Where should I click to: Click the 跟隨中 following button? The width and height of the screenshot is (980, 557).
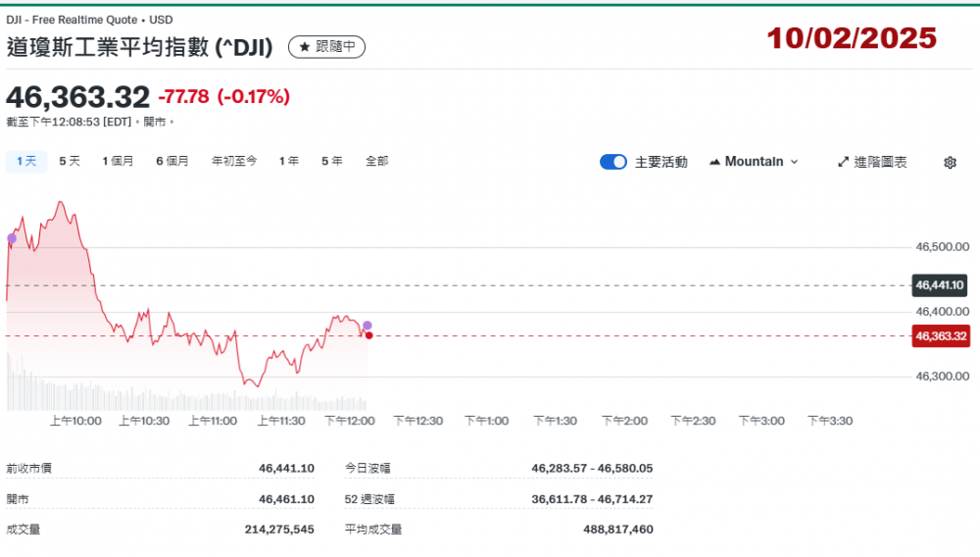coord(328,47)
